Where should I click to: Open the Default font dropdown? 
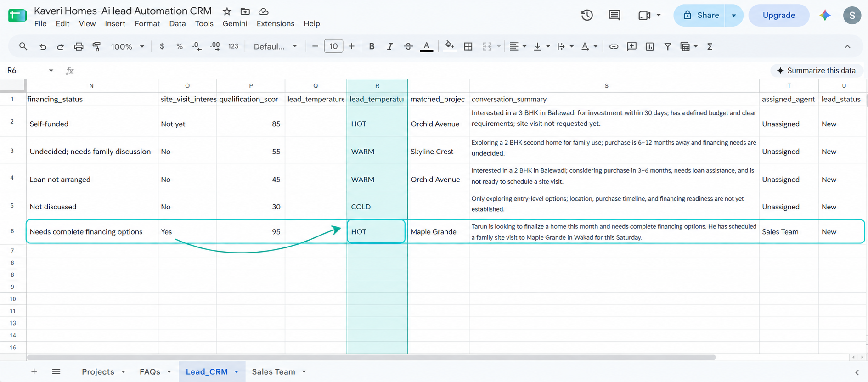[276, 46]
